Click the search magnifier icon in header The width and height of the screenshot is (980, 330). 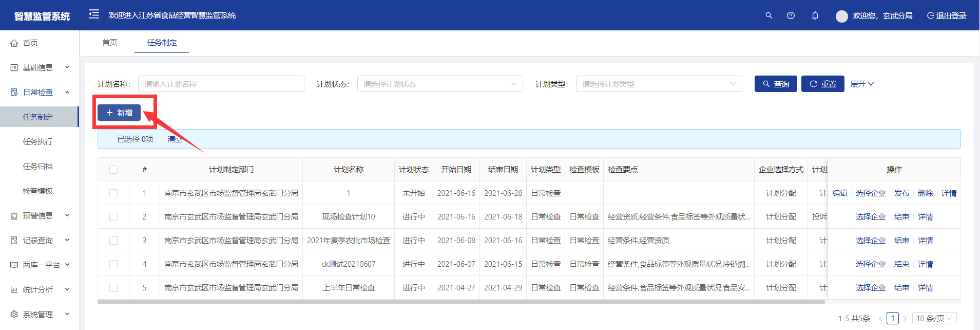(x=768, y=15)
